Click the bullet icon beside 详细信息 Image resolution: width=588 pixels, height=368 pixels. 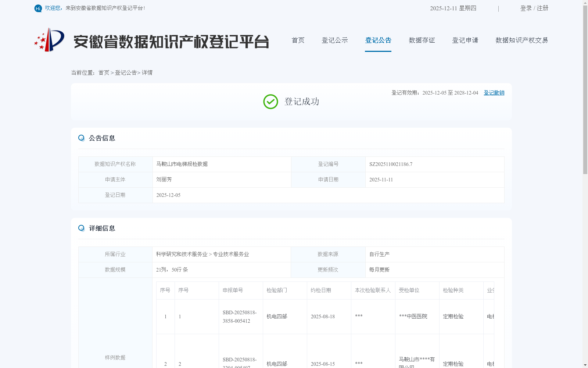click(81, 228)
